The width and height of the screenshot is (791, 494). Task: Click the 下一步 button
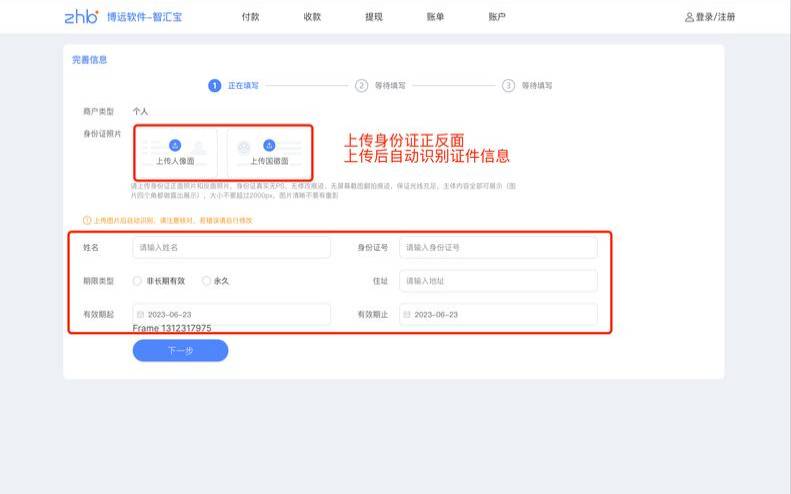180,350
